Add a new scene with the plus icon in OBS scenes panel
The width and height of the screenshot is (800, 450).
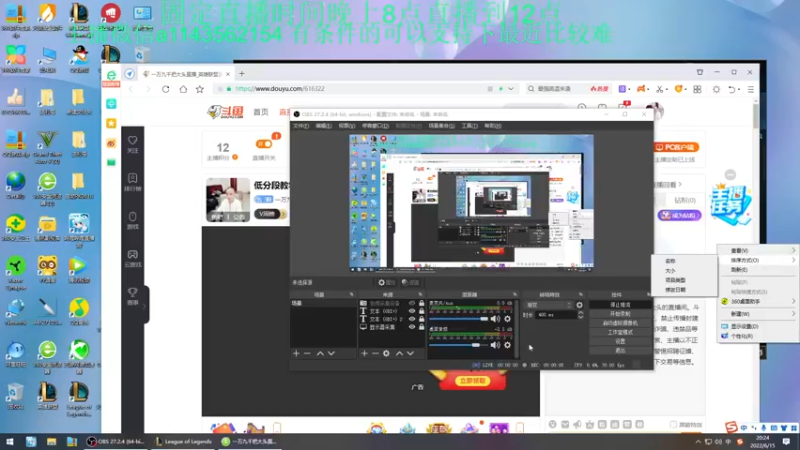coord(296,353)
